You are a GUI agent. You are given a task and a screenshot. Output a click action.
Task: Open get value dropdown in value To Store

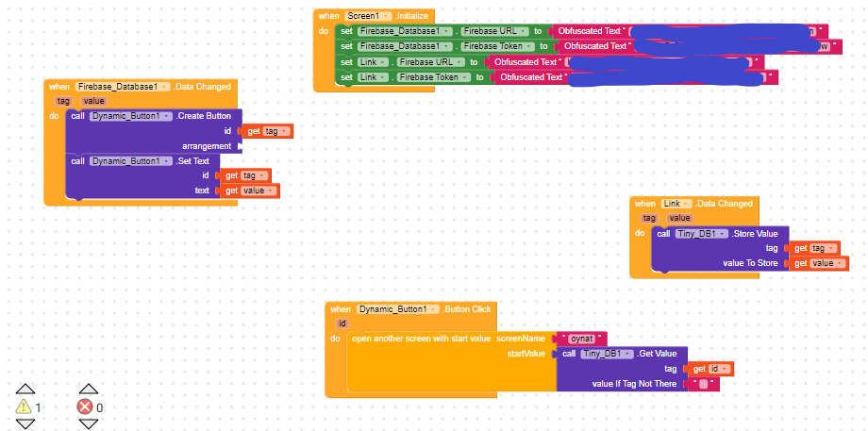(x=827, y=263)
